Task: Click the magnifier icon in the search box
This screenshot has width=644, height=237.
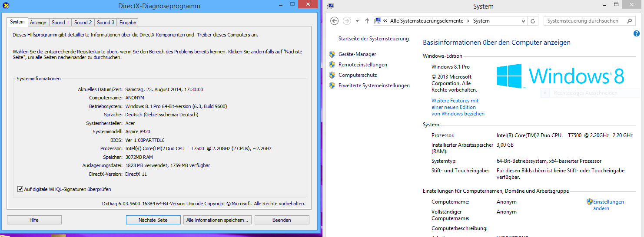Action: (x=629, y=21)
